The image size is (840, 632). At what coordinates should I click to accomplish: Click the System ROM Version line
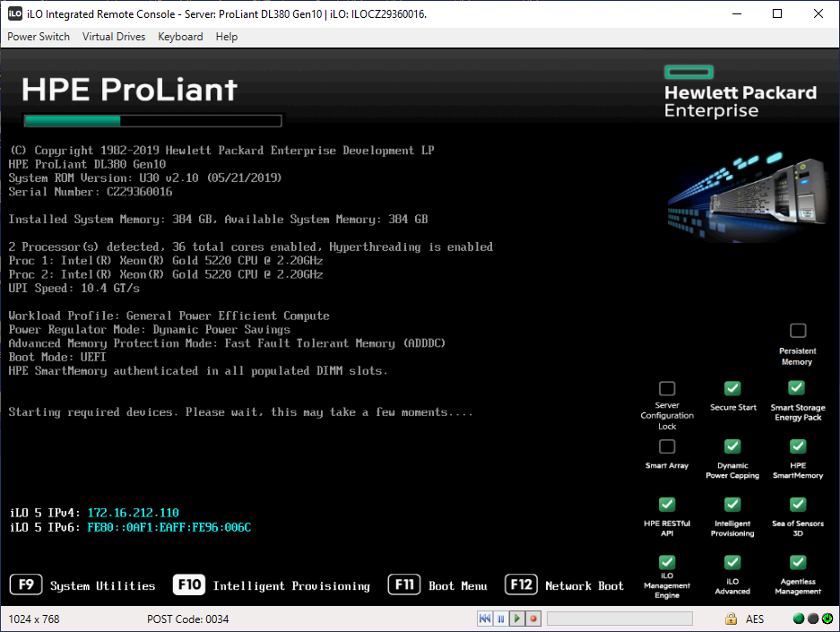tap(145, 177)
